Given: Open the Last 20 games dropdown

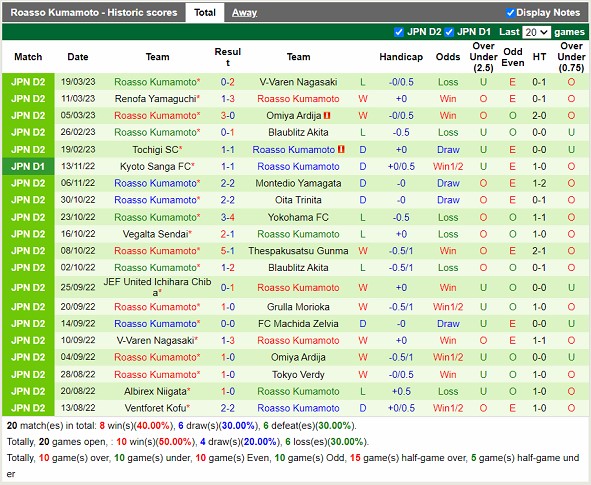Looking at the screenshot, I should pos(536,32).
